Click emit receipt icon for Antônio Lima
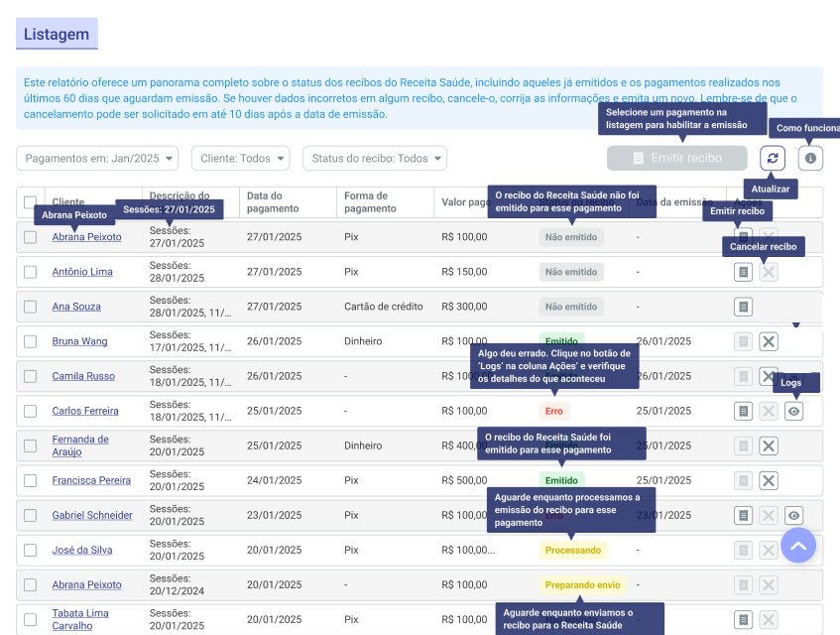Screen dimensions: 840x635 [x=743, y=272]
